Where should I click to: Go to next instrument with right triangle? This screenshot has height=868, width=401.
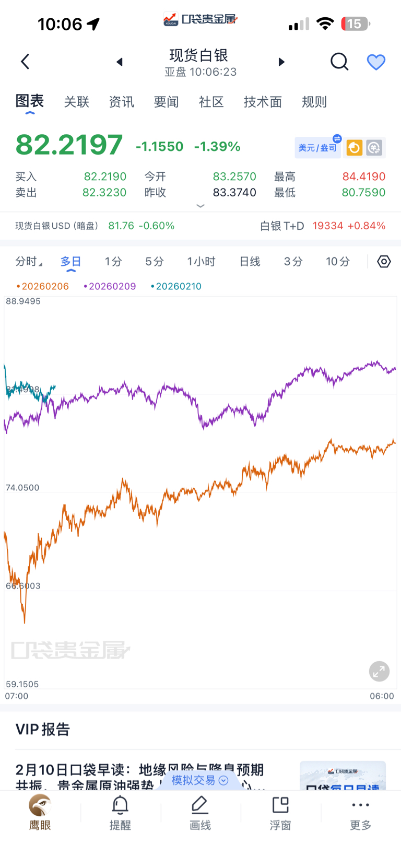pos(281,62)
